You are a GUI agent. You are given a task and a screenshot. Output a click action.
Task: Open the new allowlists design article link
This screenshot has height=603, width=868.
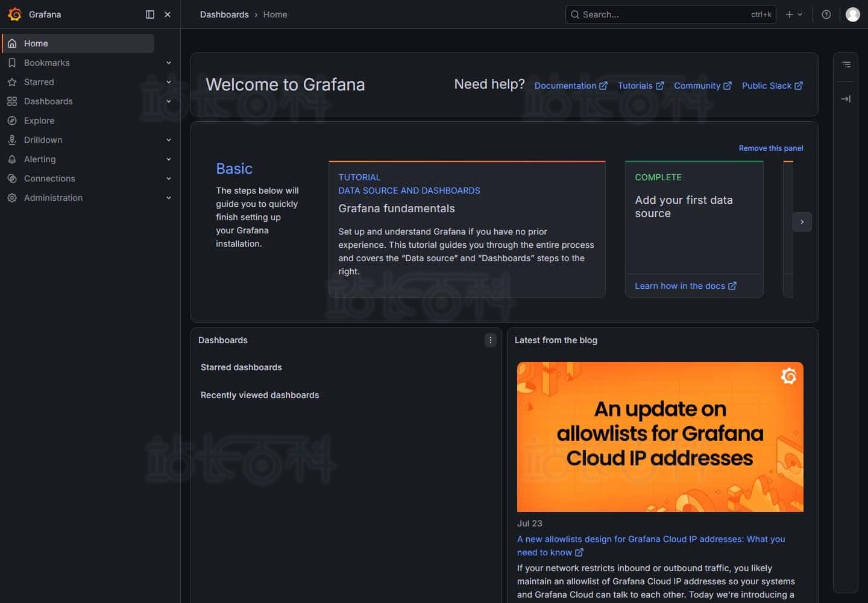(x=651, y=546)
